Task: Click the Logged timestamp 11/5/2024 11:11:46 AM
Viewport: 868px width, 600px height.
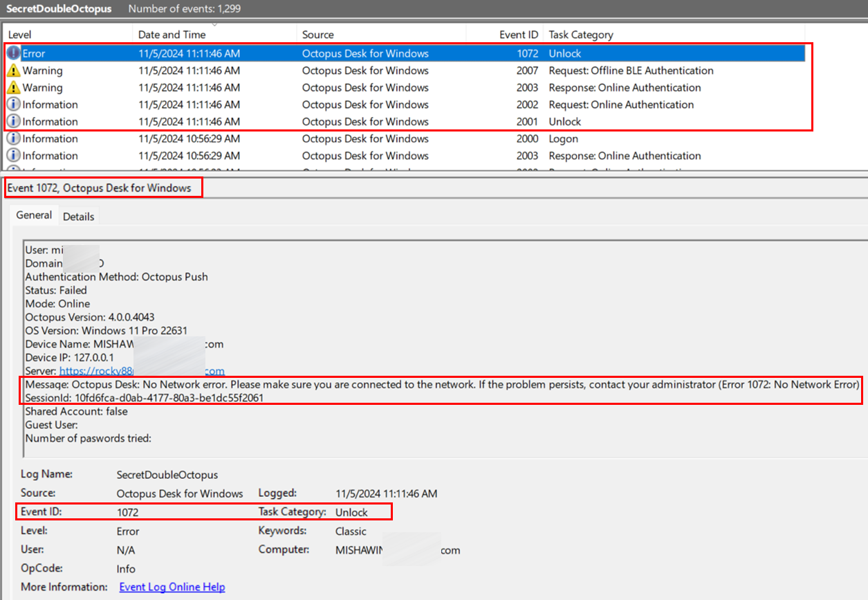Action: (x=387, y=493)
